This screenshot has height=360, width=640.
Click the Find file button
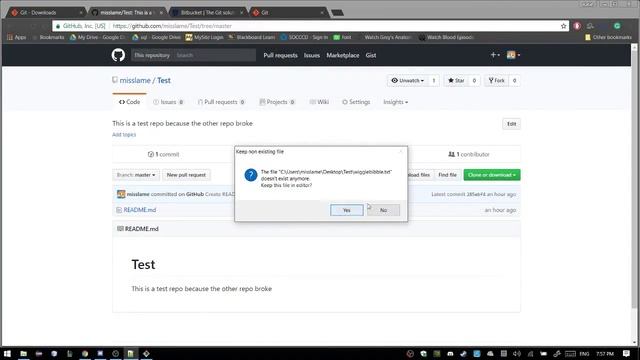[x=447, y=175]
